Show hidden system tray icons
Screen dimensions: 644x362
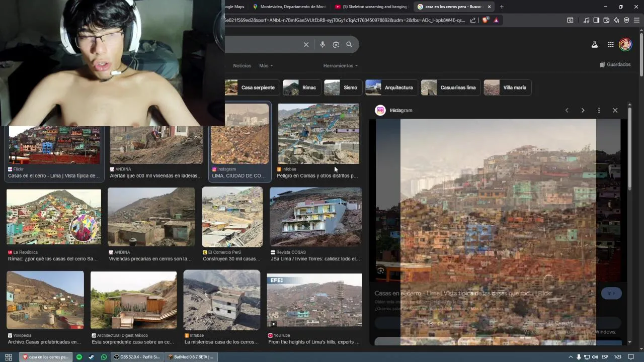571,357
